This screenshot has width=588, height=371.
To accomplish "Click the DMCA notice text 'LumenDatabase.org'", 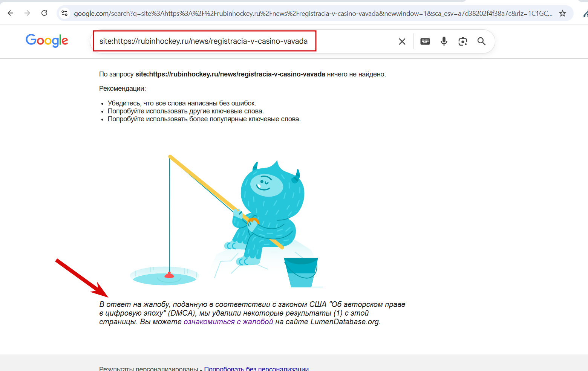I will [345, 322].
